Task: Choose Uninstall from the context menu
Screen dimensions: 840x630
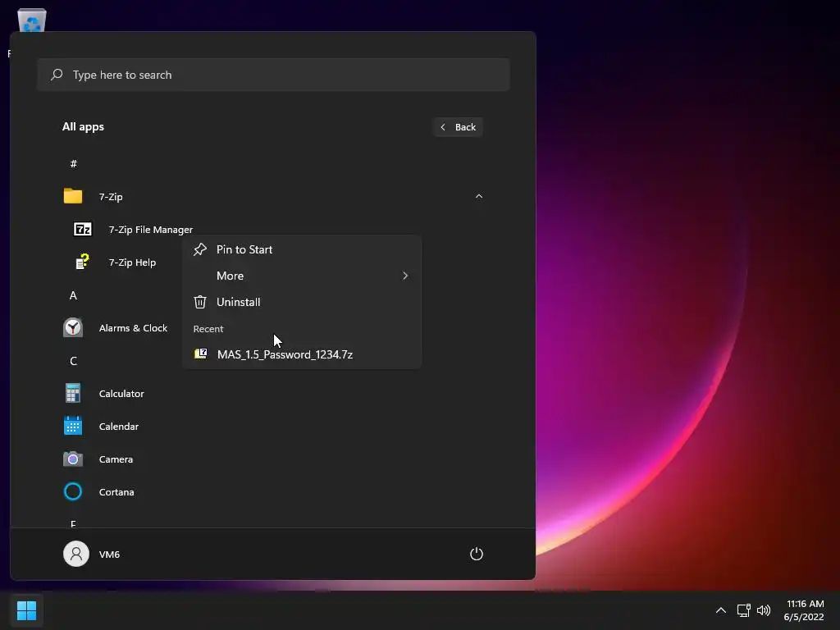Action: pos(302,302)
